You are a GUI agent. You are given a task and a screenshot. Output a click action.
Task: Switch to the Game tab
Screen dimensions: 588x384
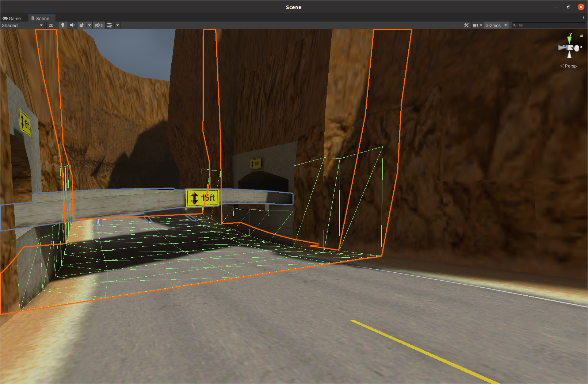[12, 18]
